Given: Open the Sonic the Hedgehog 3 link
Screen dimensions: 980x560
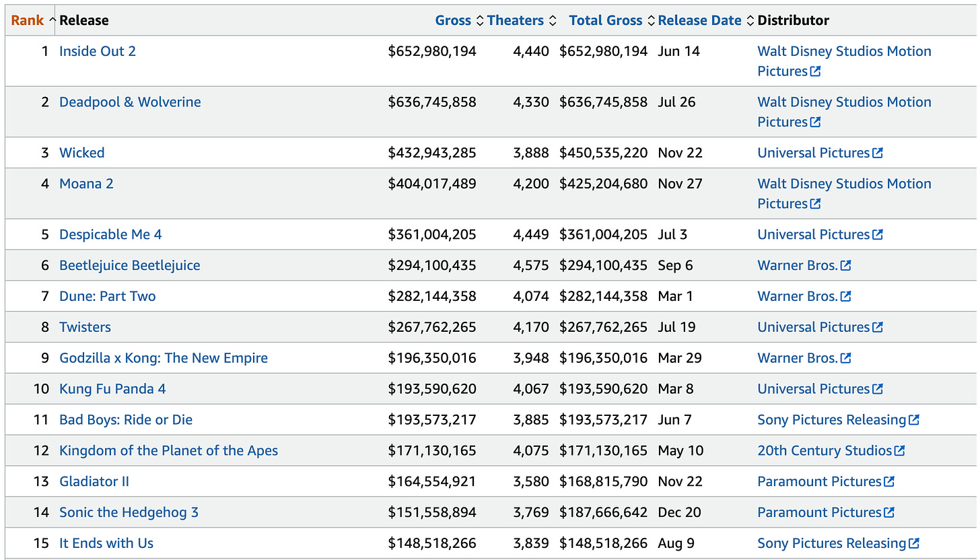Looking at the screenshot, I should click(x=129, y=513).
